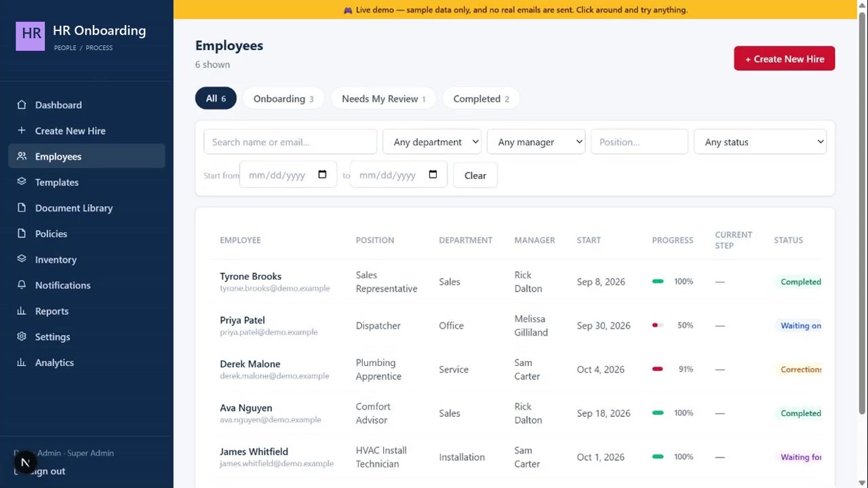The height and width of the screenshot is (488, 868).
Task: Click the plus icon beside Create New Hire
Action: point(22,131)
